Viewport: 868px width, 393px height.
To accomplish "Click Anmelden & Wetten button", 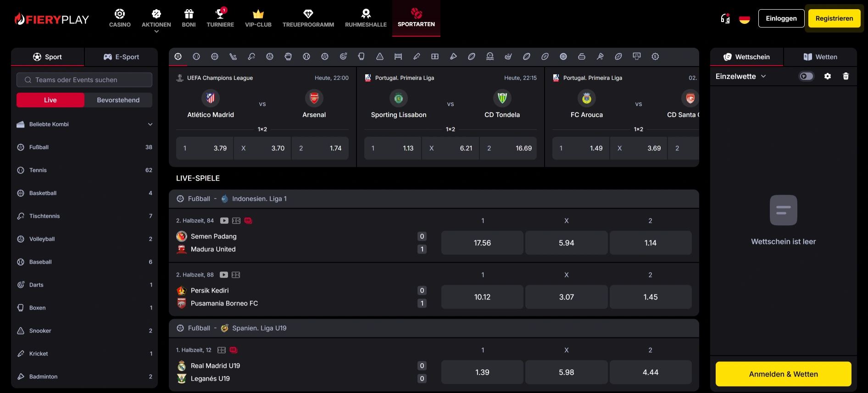I will coord(784,374).
